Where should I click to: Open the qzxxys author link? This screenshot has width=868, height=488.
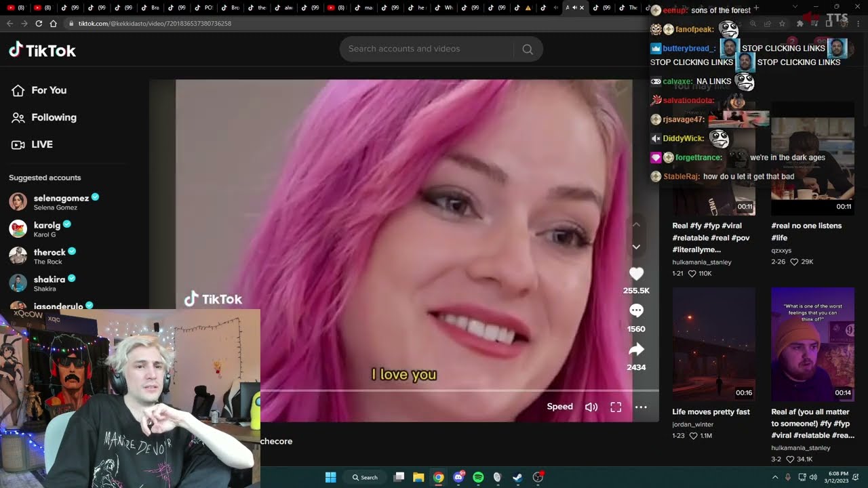click(783, 250)
